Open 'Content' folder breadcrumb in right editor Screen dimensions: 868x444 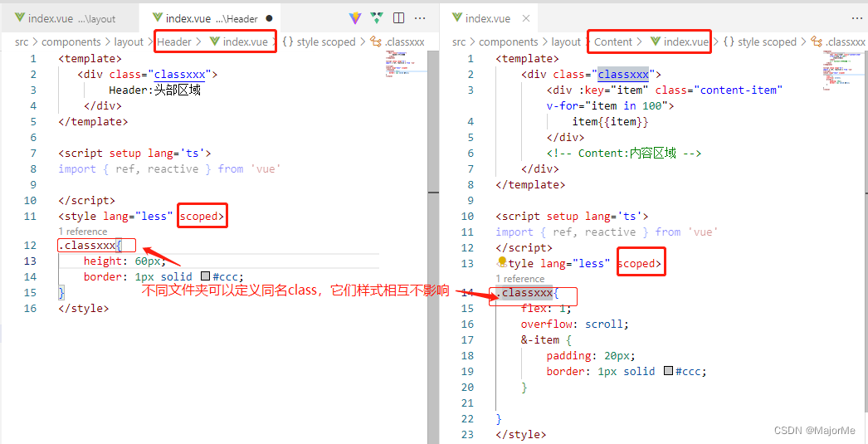pos(612,42)
